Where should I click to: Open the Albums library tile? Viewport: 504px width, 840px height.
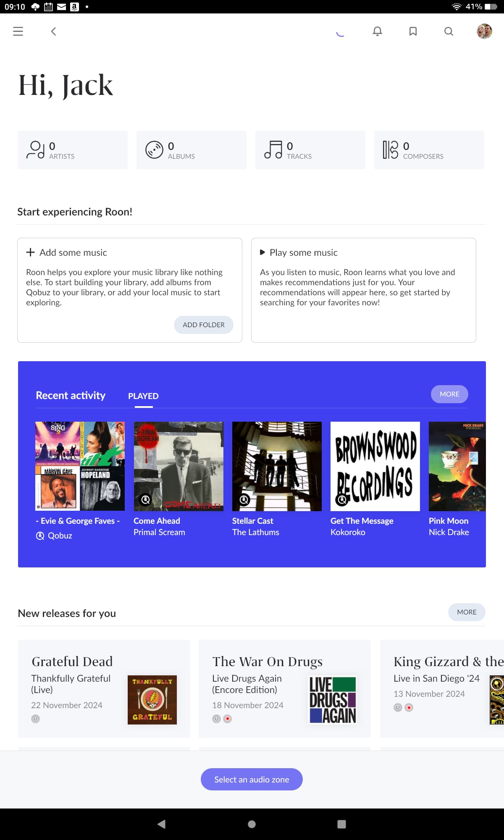[x=192, y=150]
